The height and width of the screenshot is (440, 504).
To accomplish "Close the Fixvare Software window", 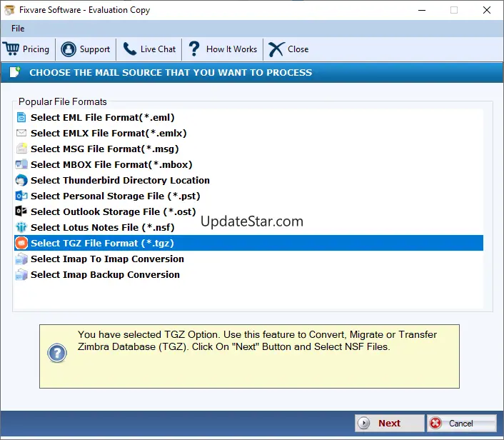I will (x=487, y=10).
